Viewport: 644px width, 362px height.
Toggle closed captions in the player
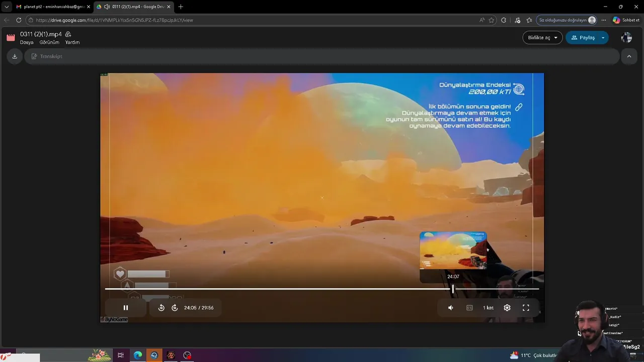[x=469, y=308]
